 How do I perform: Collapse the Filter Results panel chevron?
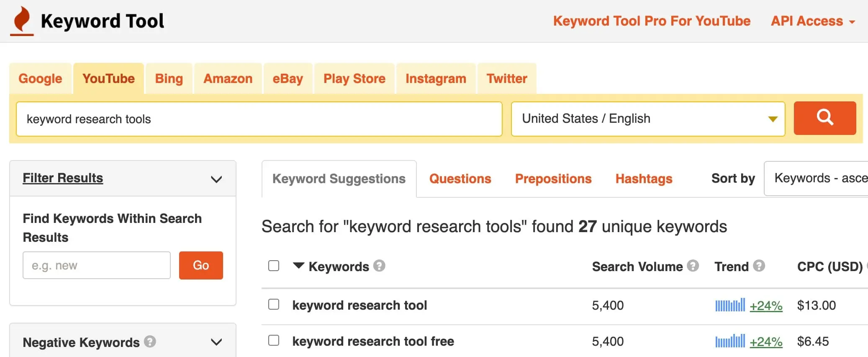point(216,179)
